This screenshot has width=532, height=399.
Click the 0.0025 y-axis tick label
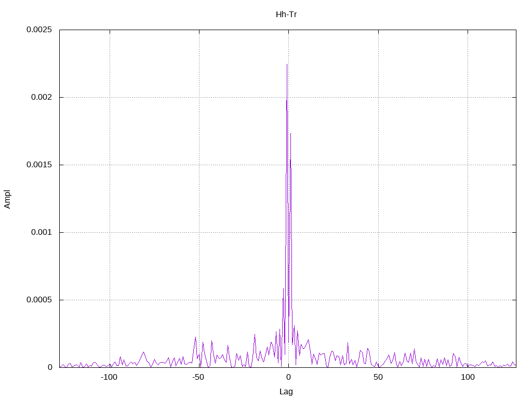coord(39,30)
